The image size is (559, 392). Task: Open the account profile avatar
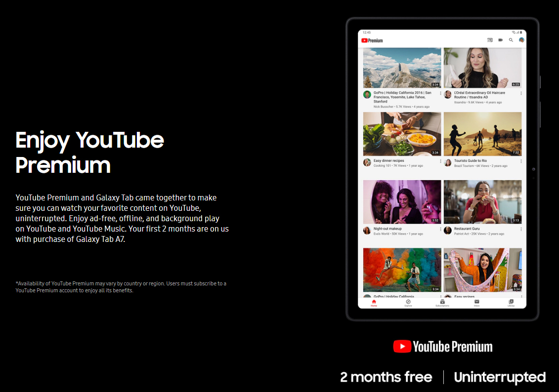521,40
